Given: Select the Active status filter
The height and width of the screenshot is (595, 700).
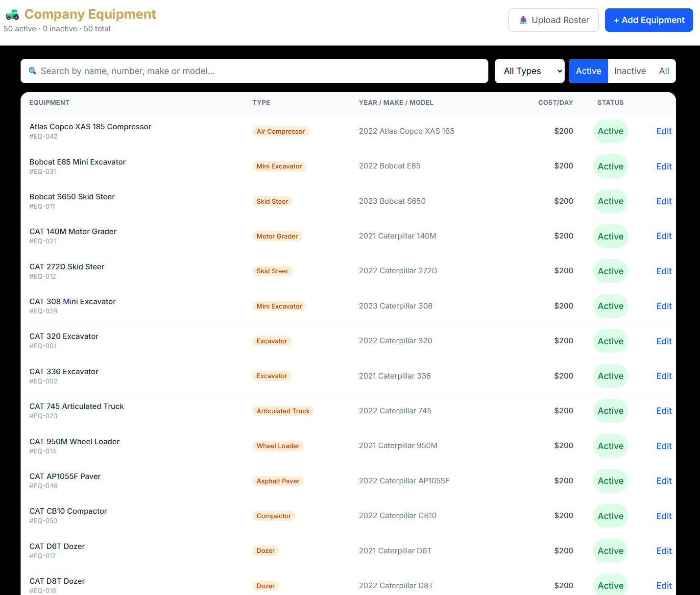Looking at the screenshot, I should pos(588,71).
